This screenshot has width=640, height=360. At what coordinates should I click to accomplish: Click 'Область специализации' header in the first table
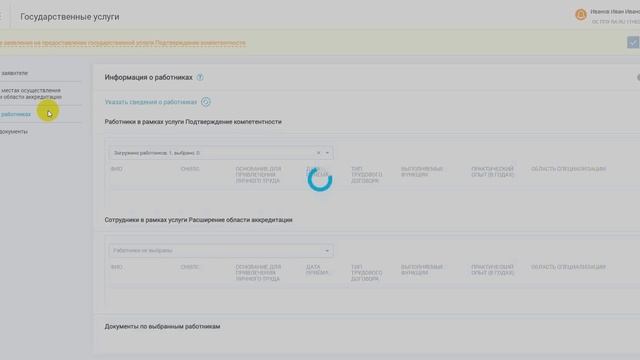click(x=568, y=169)
